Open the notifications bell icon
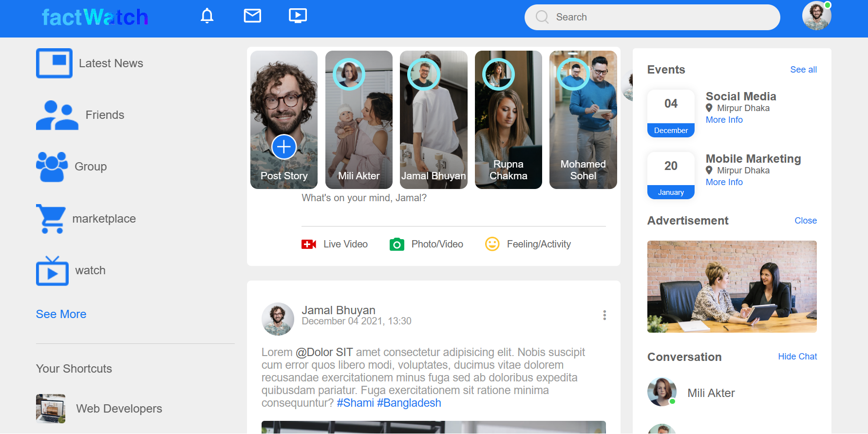The image size is (868, 434). click(x=207, y=16)
